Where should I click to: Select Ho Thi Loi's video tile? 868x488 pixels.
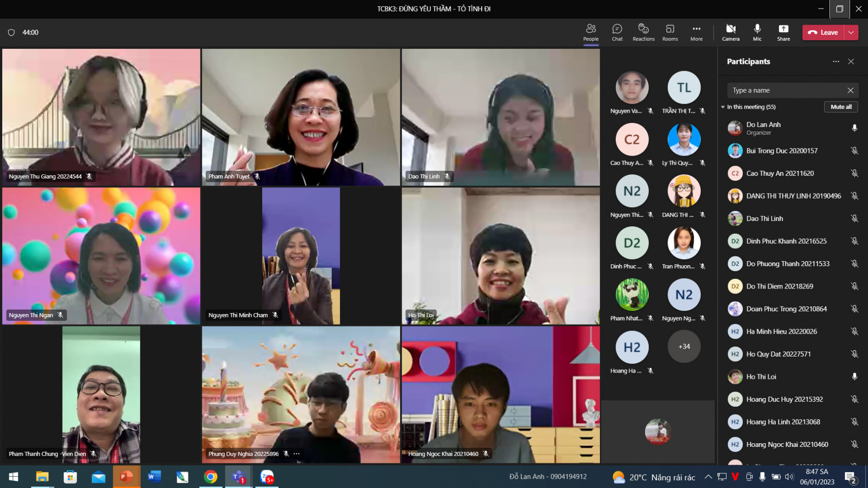[501, 256]
